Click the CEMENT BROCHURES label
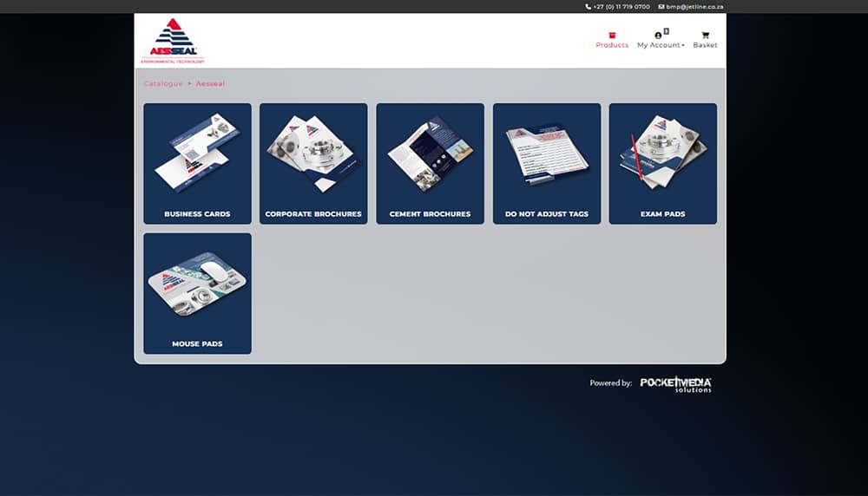Screen dimensions: 868x496 [431, 214]
